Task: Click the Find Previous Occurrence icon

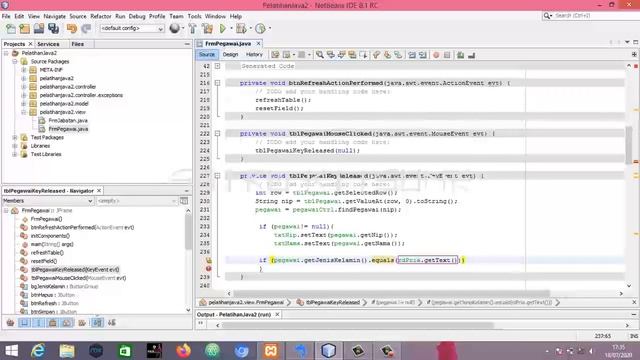Action: click(331, 55)
